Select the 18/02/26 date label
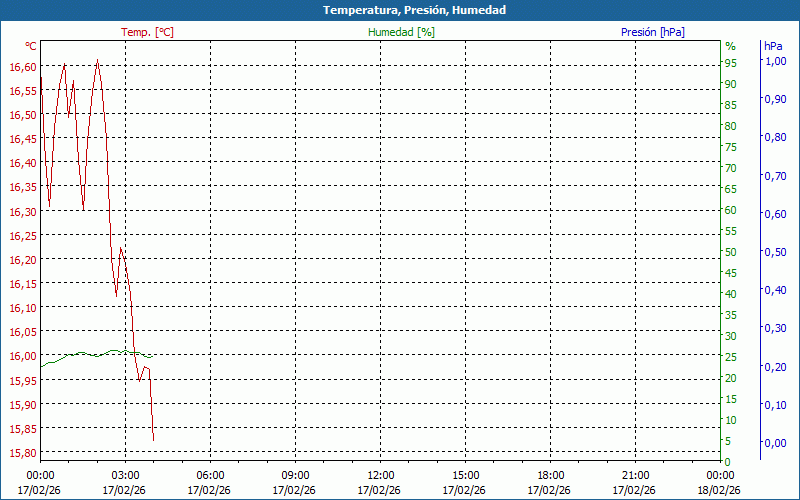This screenshot has width=800, height=500. click(x=720, y=490)
